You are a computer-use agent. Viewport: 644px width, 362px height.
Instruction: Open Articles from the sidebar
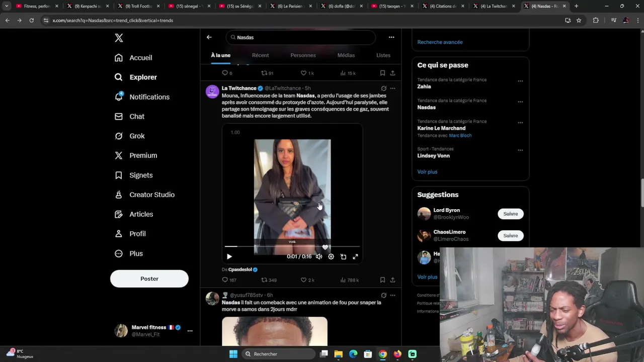point(134,214)
